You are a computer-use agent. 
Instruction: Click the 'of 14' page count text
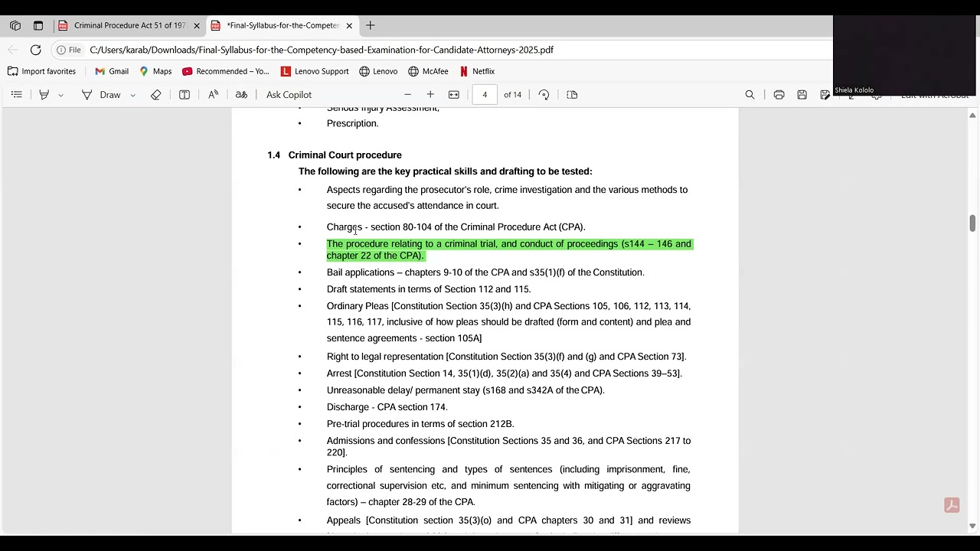coord(513,95)
